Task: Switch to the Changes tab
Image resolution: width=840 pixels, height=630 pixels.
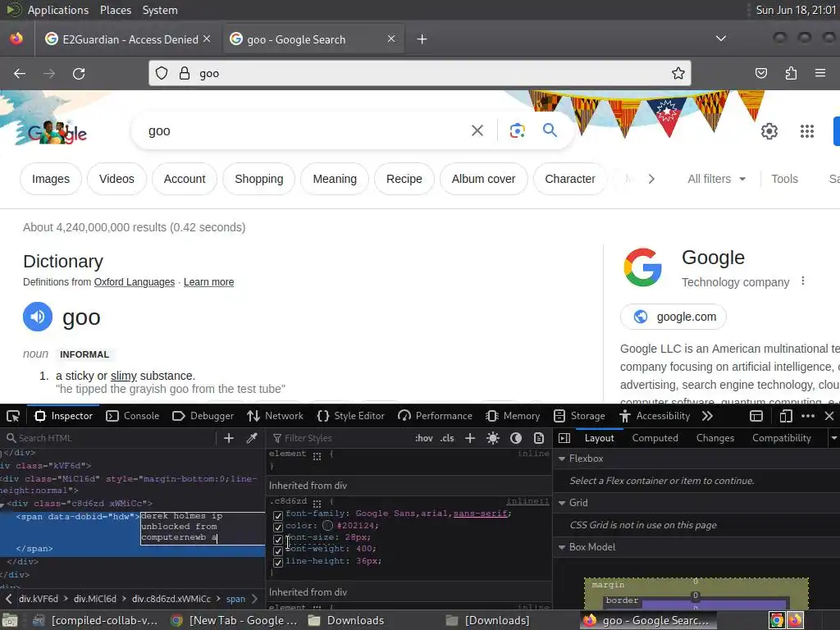Action: coord(715,438)
